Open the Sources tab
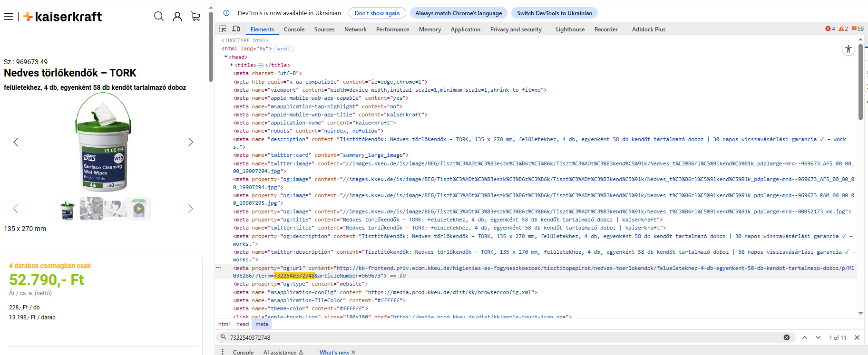The image size is (868, 355). [x=324, y=29]
